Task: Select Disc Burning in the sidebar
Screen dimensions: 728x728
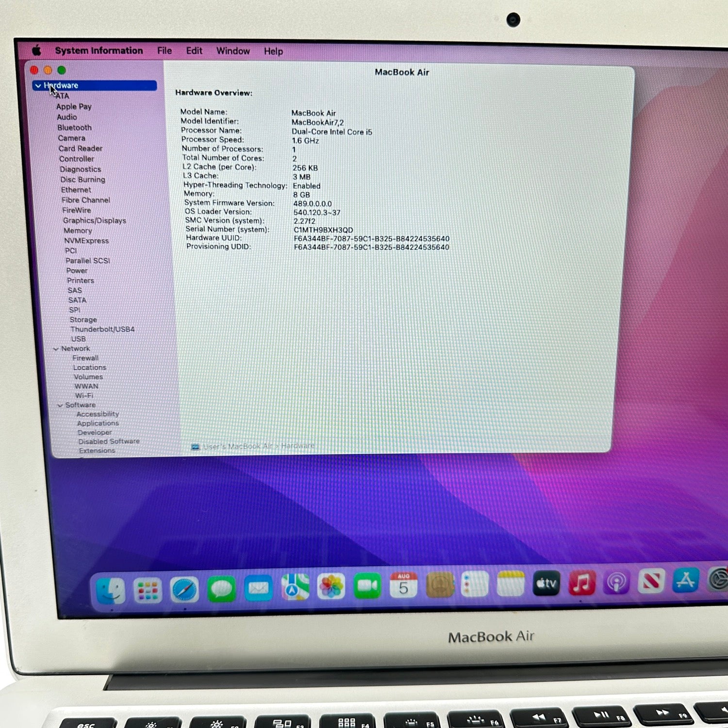Action: click(x=83, y=180)
